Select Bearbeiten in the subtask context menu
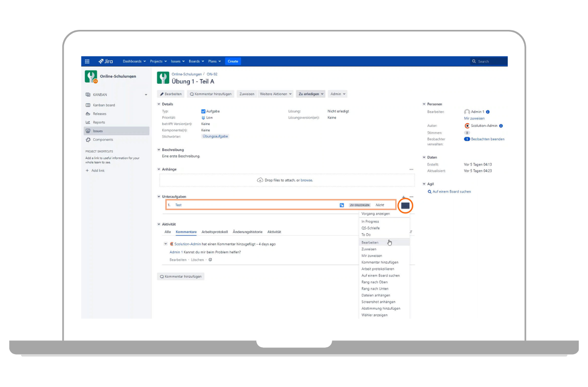The image size is (588, 387). click(370, 242)
